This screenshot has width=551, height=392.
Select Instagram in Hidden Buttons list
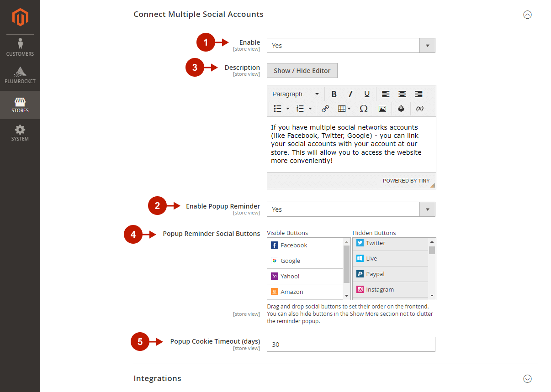(x=390, y=290)
